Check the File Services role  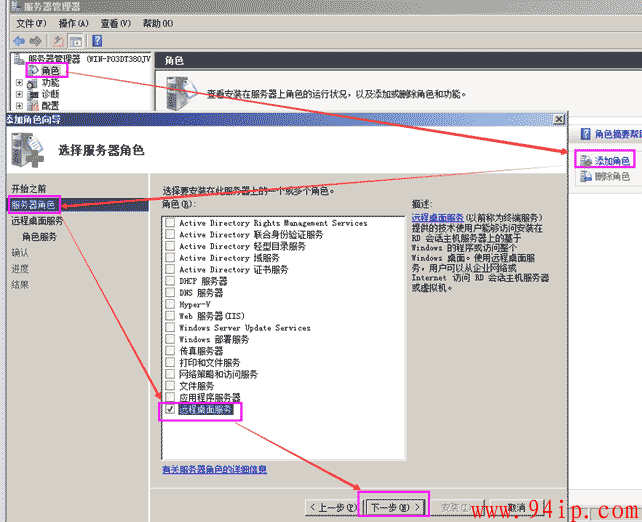click(x=170, y=386)
